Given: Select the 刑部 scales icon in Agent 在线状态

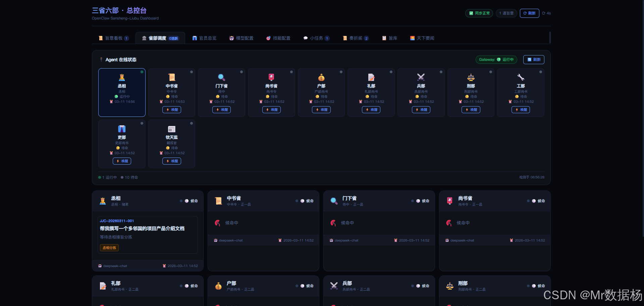Looking at the screenshot, I should click(x=471, y=78).
